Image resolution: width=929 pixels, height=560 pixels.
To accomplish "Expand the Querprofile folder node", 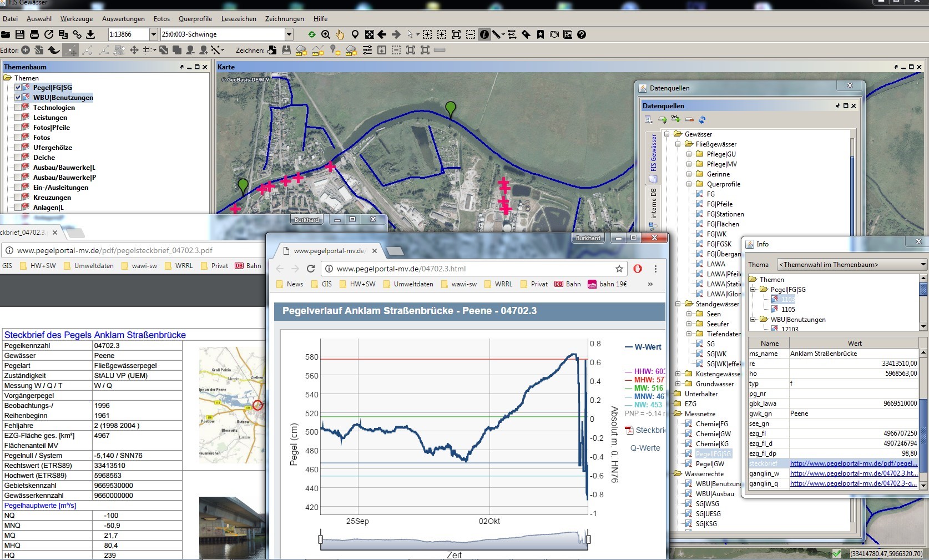I will (x=689, y=184).
